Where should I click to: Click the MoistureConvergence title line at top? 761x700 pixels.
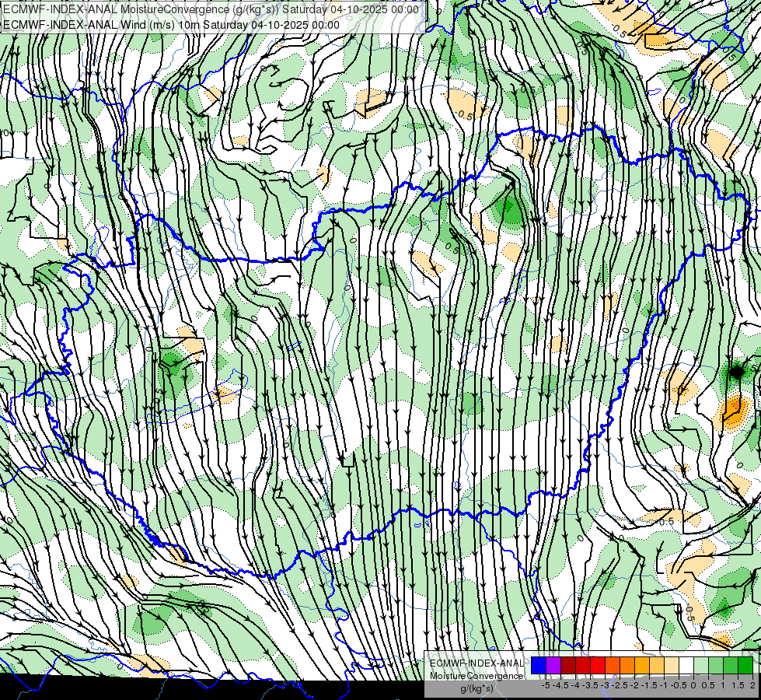211,9
